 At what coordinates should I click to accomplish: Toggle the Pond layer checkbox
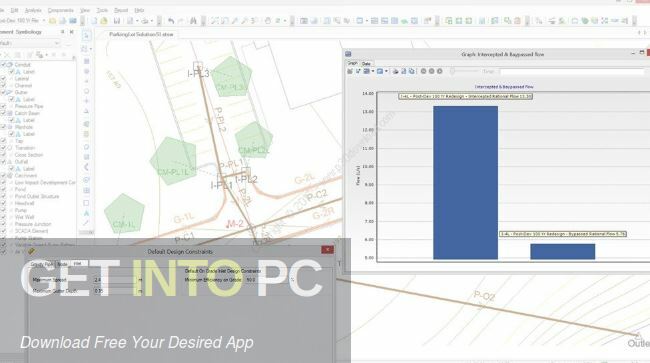[x=3, y=189]
